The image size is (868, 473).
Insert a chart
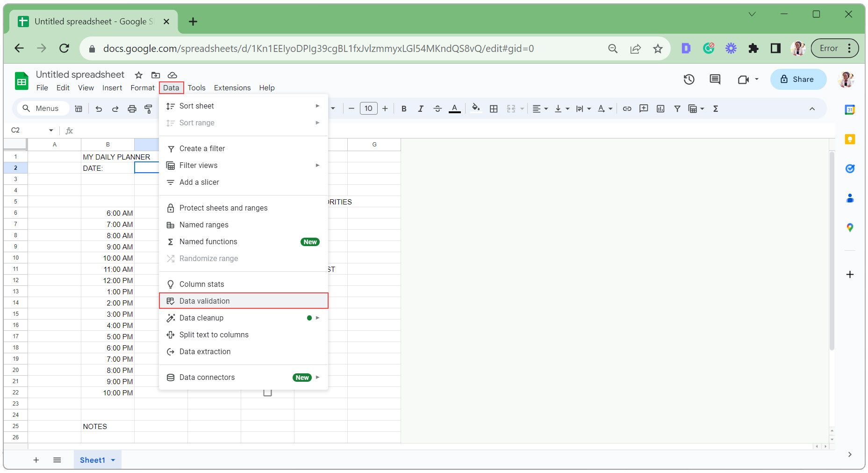click(x=660, y=109)
